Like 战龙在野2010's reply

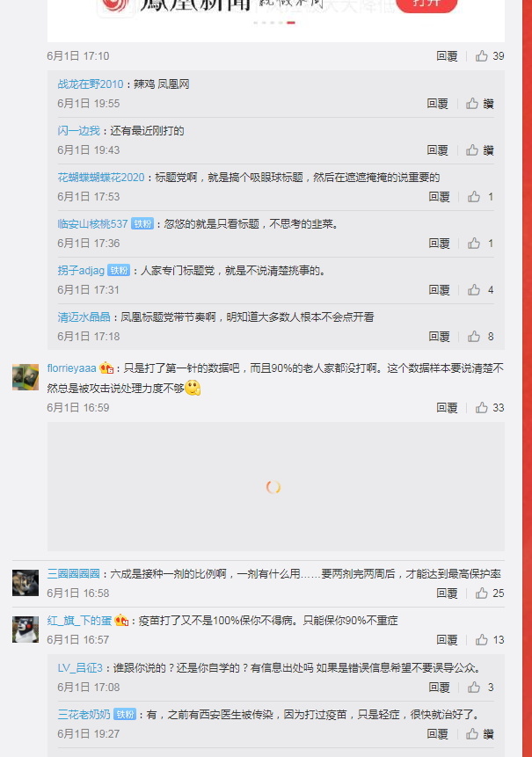[x=480, y=104]
